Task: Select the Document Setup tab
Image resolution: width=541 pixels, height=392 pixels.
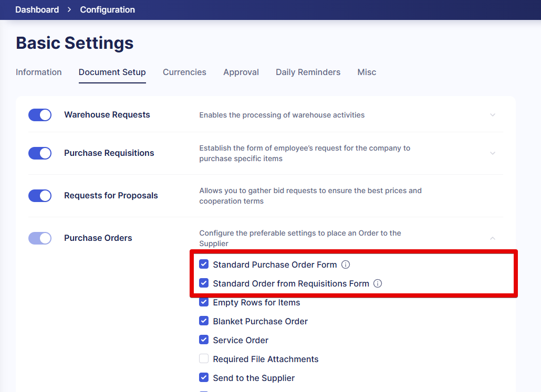Action: pos(112,72)
